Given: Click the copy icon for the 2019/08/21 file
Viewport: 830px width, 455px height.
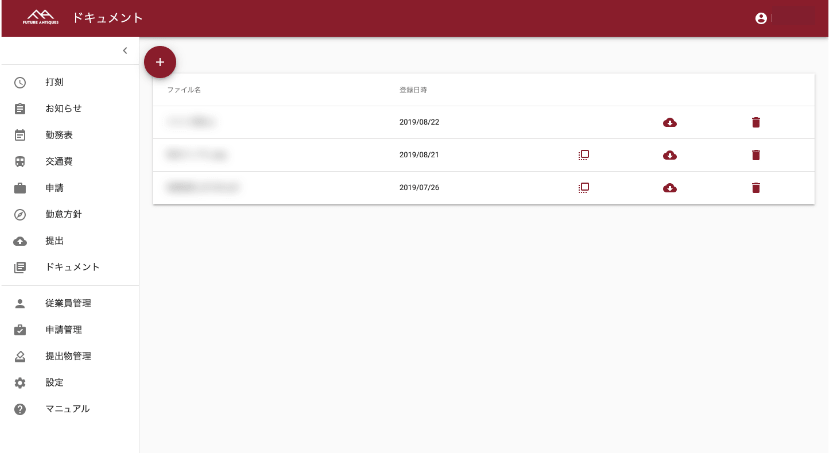Looking at the screenshot, I should [x=584, y=155].
